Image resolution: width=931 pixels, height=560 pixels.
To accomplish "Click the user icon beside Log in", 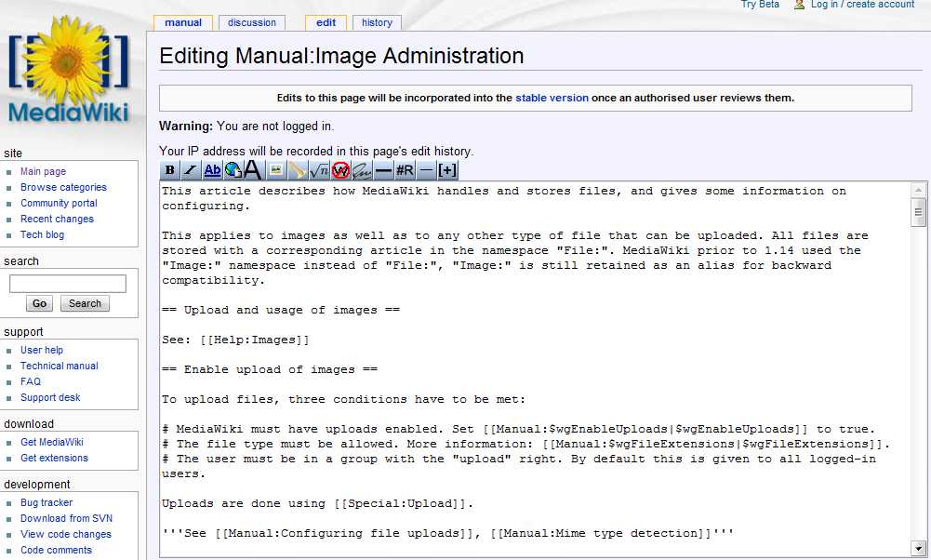I will click(799, 4).
